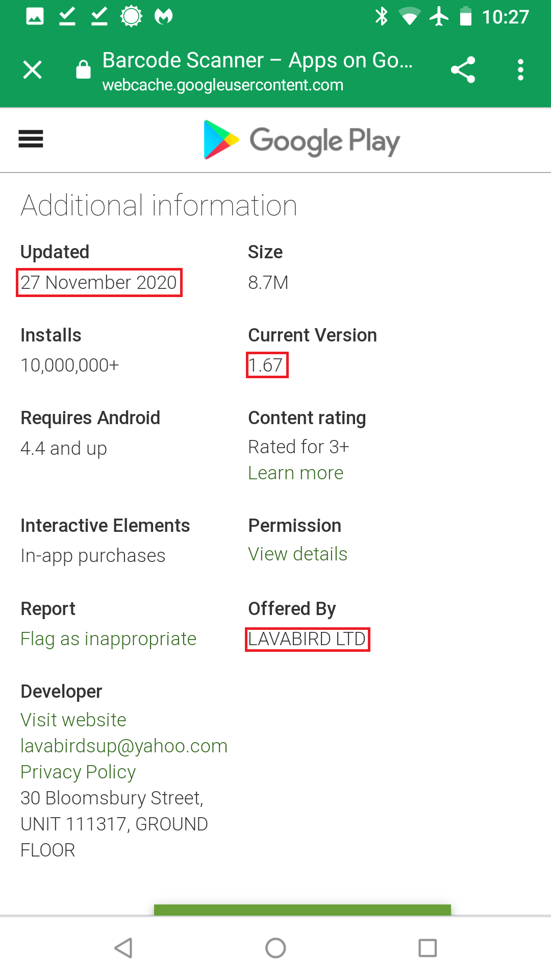Tap Flag as inappropriate
Screen dimensions: 551x980
108,639
